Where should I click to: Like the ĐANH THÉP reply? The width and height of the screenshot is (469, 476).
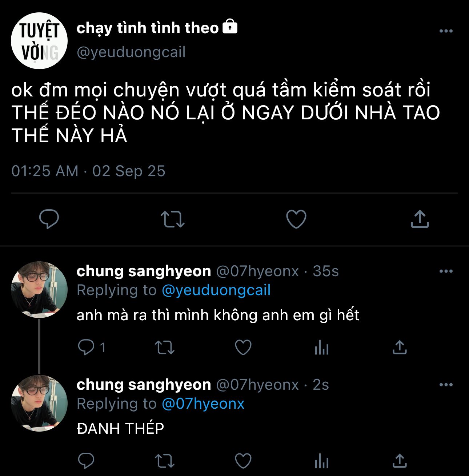[x=243, y=461]
